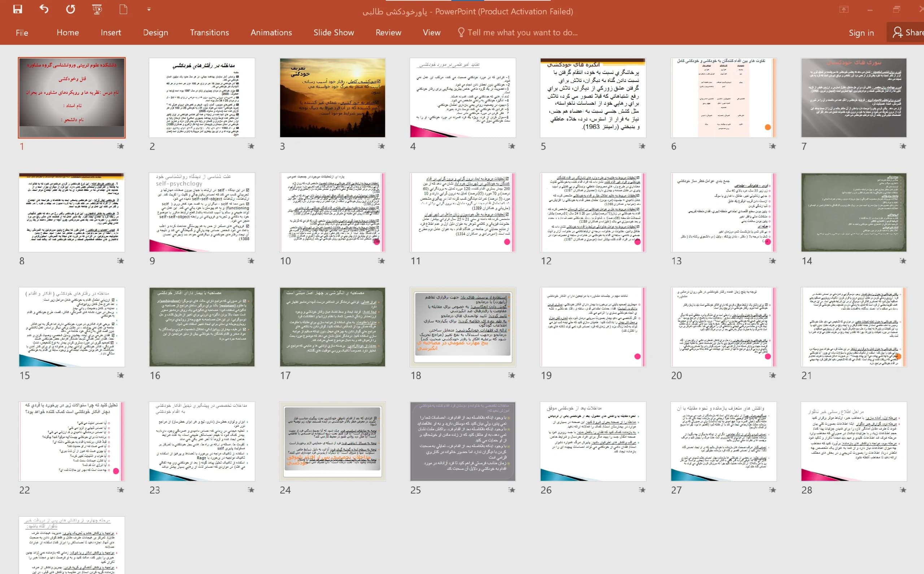Select slide 10 thumbnail
The height and width of the screenshot is (574, 924).
click(332, 212)
